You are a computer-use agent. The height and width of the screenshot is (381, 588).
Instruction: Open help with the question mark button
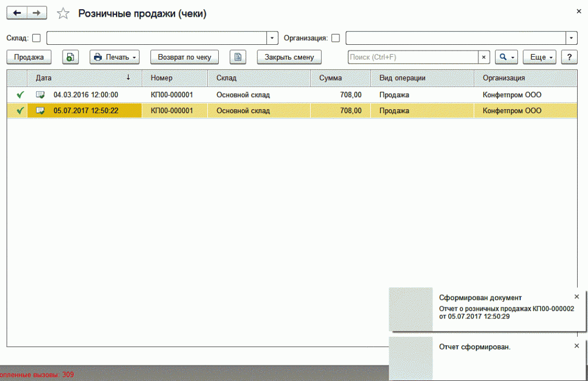[x=568, y=57]
